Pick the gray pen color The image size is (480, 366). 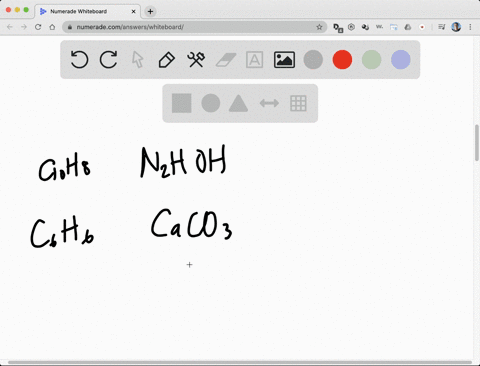tap(313, 60)
